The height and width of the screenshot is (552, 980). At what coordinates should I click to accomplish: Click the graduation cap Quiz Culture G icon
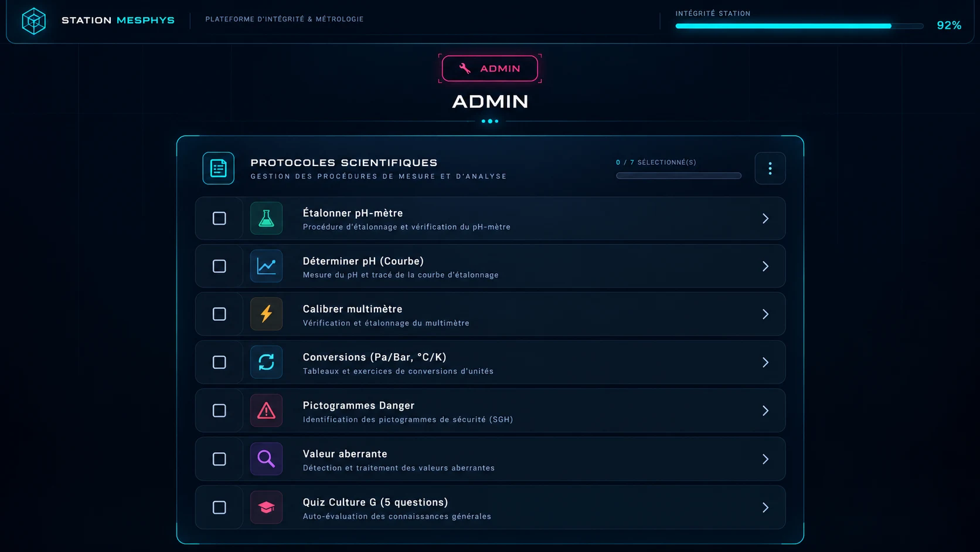266,507
